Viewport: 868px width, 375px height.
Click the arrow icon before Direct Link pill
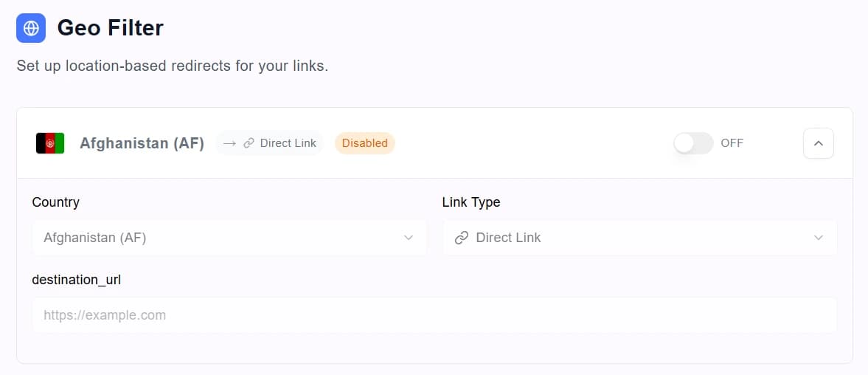pyautogui.click(x=230, y=143)
